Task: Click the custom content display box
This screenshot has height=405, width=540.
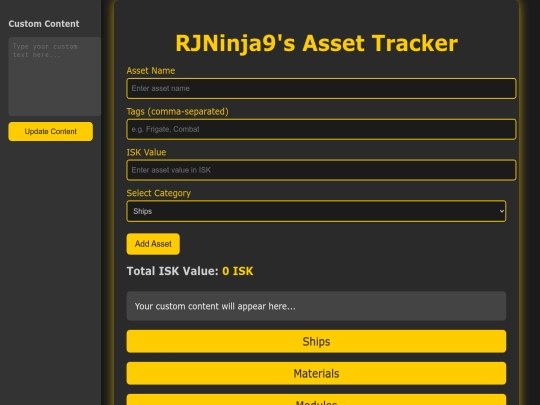Action: click(x=316, y=306)
